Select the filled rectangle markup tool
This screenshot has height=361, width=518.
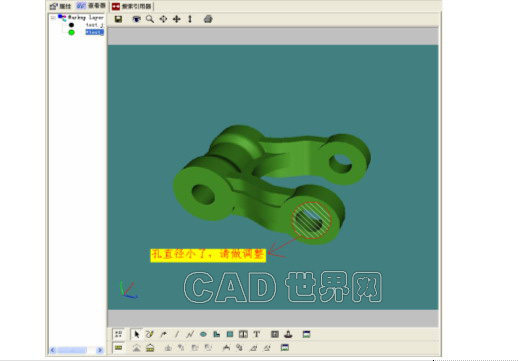(x=230, y=334)
